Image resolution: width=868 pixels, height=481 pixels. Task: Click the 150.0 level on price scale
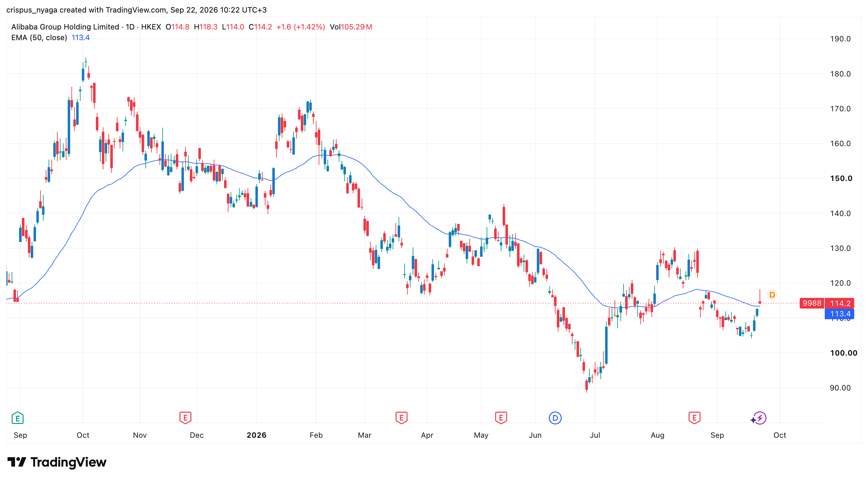(841, 178)
